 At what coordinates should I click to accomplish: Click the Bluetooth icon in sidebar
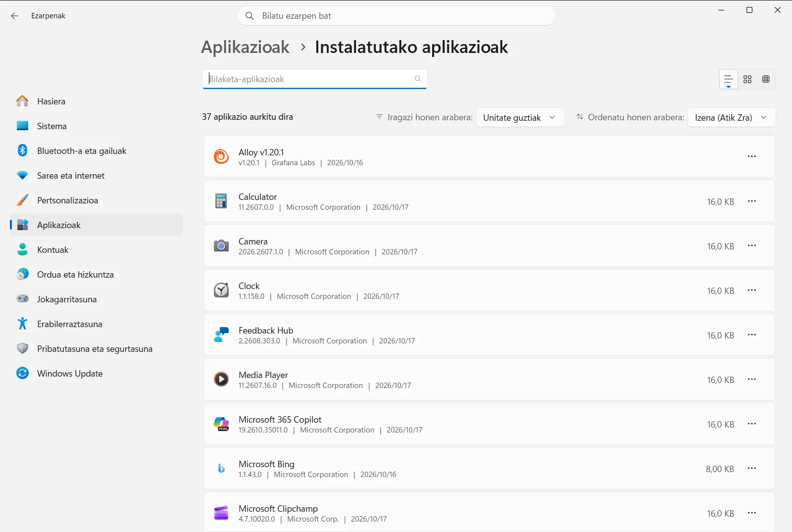coord(22,150)
